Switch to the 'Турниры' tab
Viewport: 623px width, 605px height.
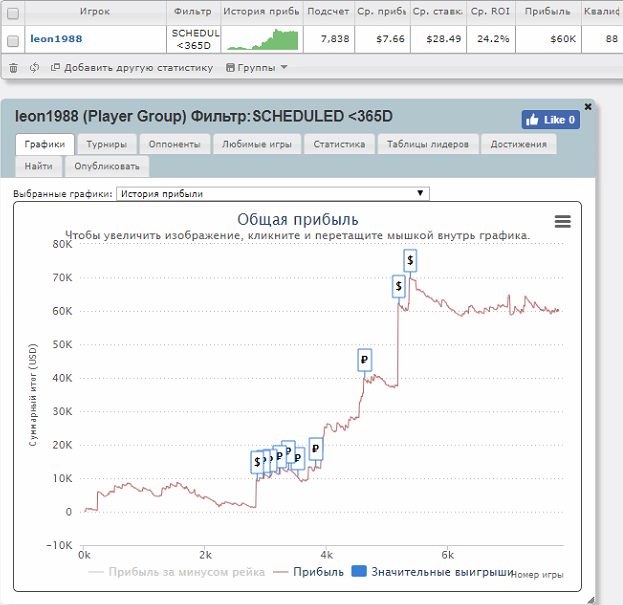click(x=106, y=144)
